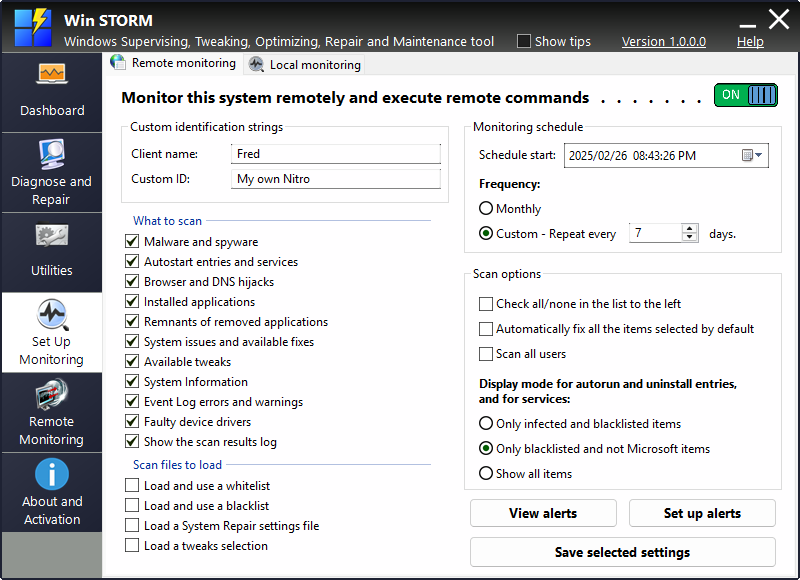Uncheck Malware and spyware scanning
This screenshot has height=580, width=800.
pyautogui.click(x=132, y=241)
